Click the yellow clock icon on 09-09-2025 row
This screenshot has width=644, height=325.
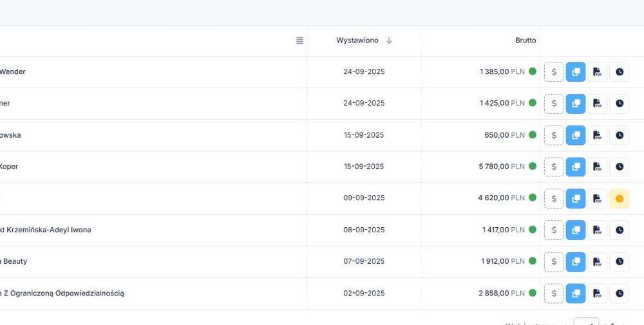(x=619, y=198)
